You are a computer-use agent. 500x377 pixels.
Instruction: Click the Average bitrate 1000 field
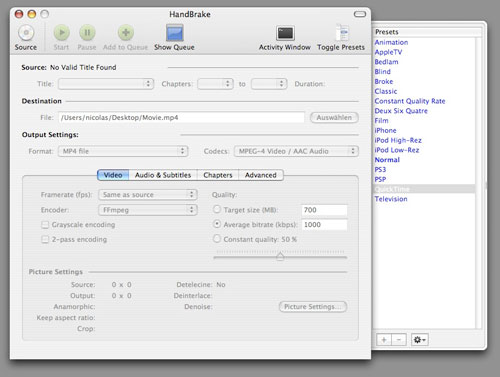click(324, 225)
